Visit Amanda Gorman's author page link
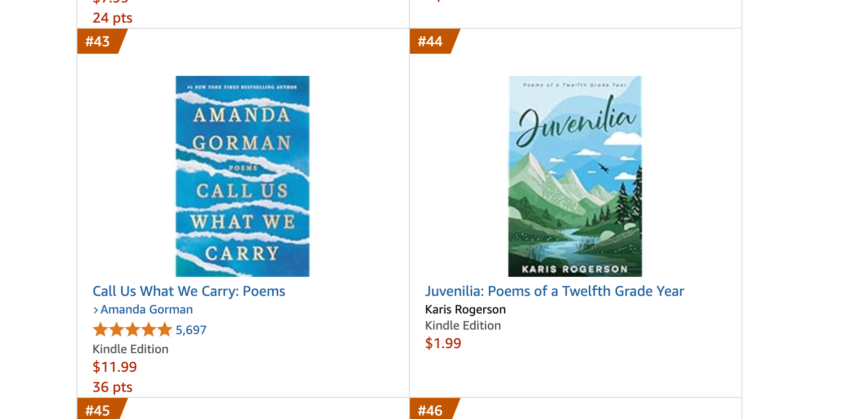 [147, 309]
